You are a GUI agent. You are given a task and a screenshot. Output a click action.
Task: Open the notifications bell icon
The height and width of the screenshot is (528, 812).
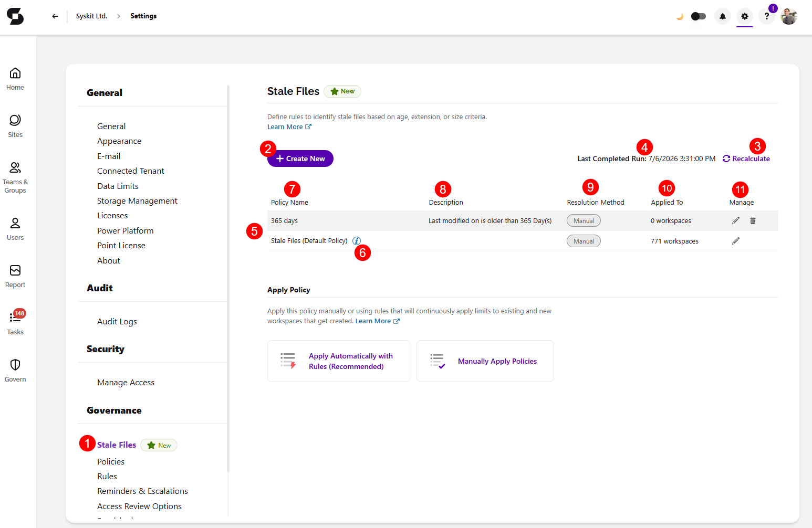pyautogui.click(x=723, y=16)
